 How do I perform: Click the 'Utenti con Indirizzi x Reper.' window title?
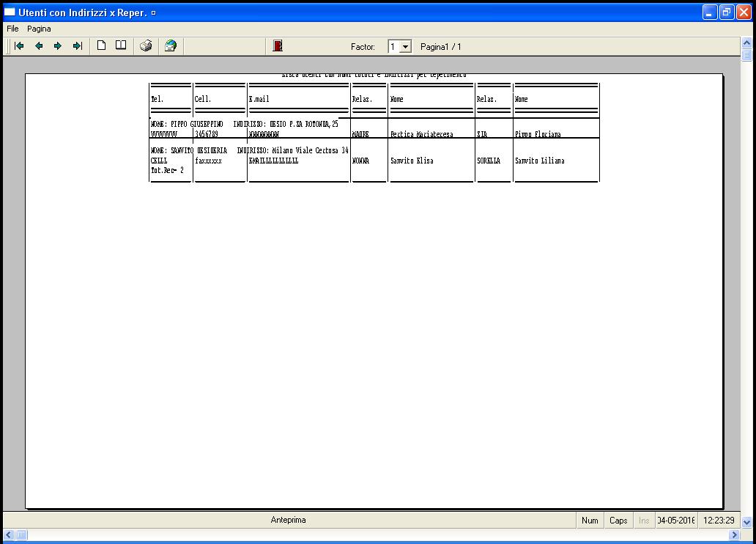click(x=83, y=12)
